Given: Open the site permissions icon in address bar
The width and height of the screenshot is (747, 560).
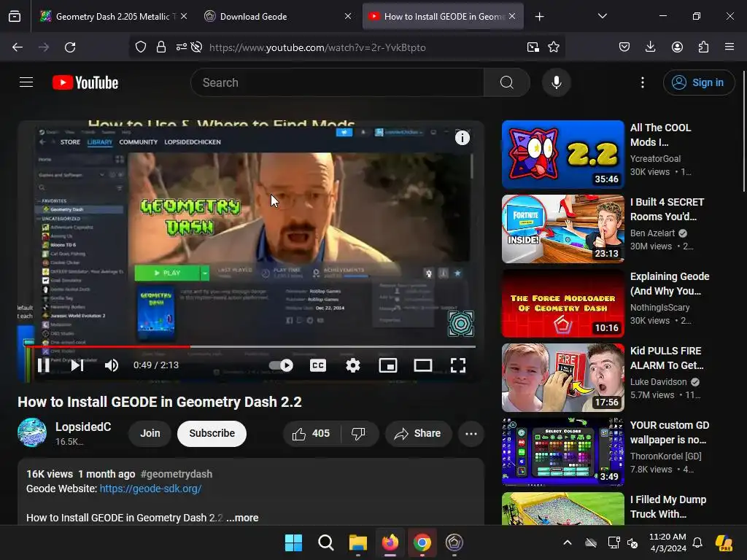Looking at the screenshot, I should tap(181, 47).
